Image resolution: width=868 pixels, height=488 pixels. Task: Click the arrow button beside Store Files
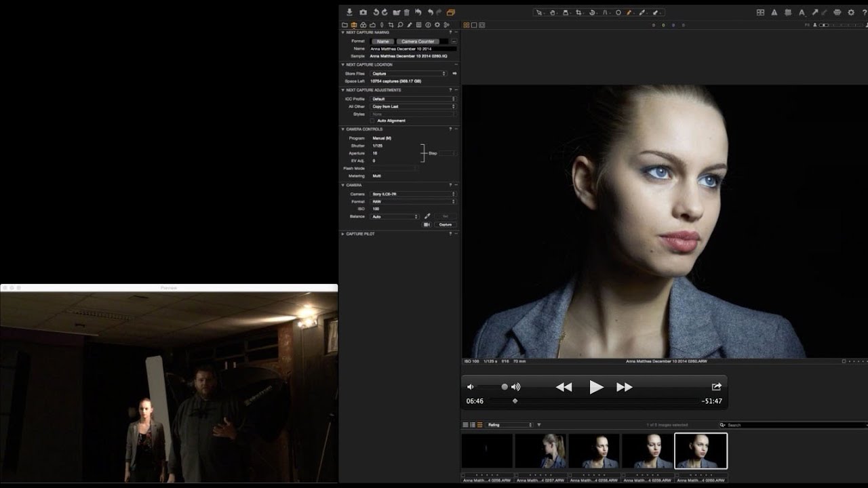(x=454, y=73)
